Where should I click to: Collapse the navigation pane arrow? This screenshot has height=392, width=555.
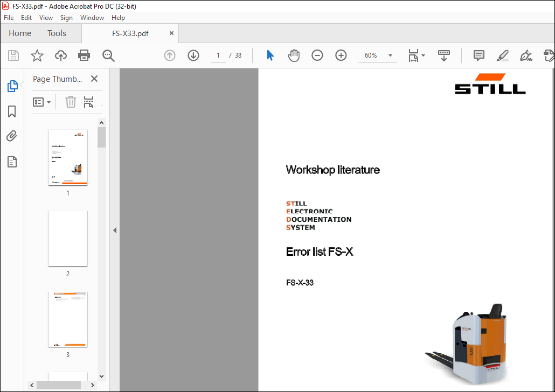point(115,230)
